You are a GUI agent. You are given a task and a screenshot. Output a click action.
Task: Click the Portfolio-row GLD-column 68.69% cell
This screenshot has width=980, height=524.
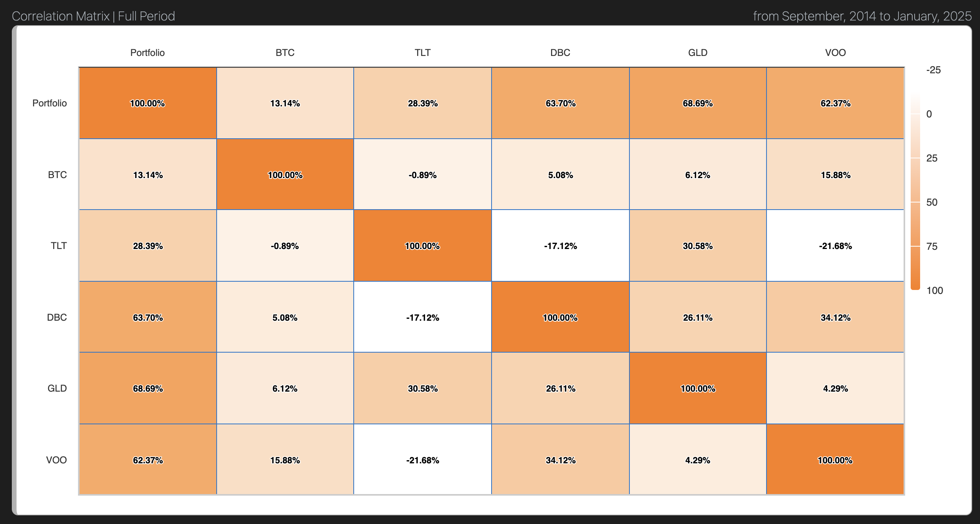coord(698,103)
